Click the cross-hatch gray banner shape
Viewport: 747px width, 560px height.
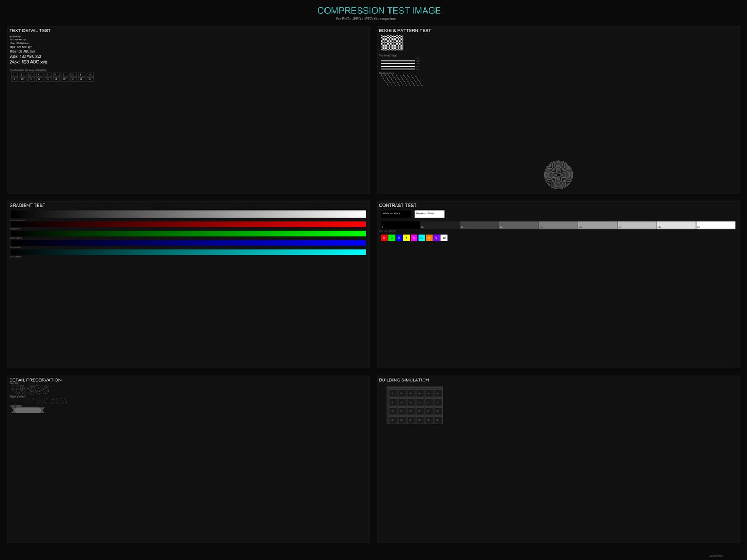27,410
